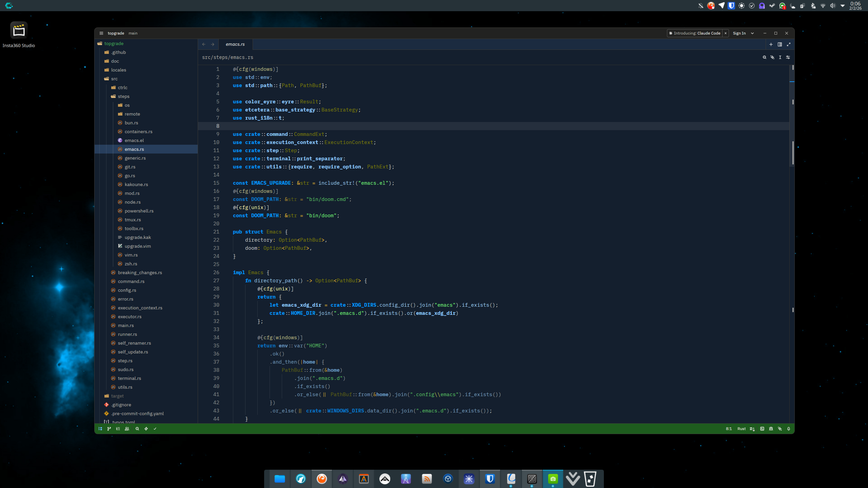Toggle the collaboration panel people icon
Screen dimensions: 868x488
tap(127, 429)
